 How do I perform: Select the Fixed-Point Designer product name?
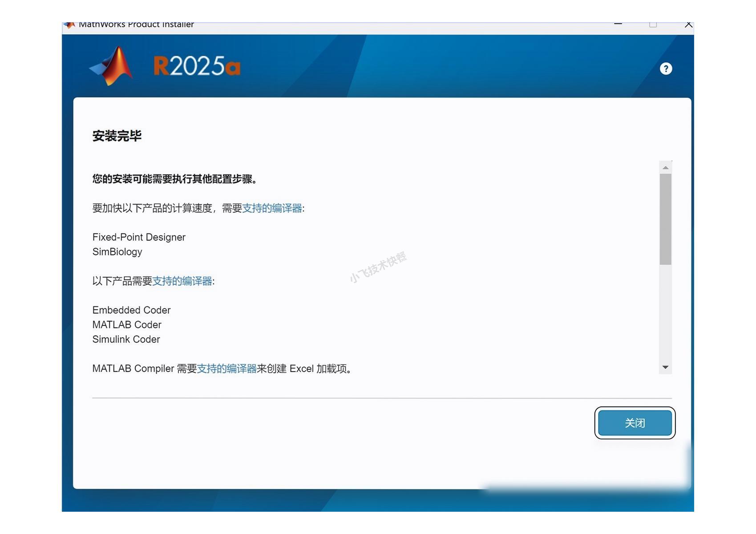139,237
